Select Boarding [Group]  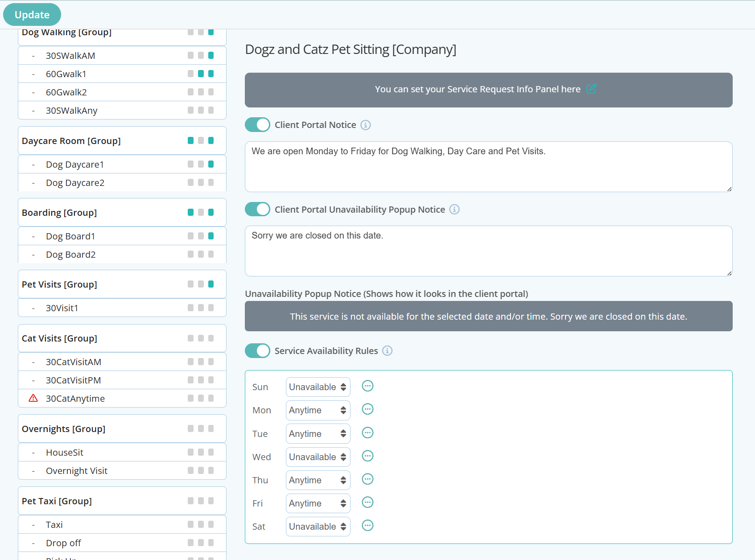[122, 213]
